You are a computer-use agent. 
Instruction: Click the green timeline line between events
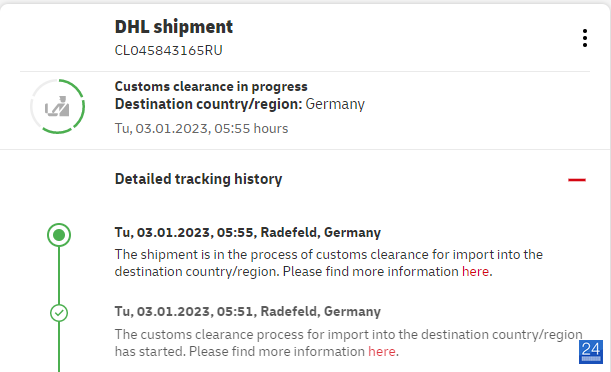coord(59,275)
